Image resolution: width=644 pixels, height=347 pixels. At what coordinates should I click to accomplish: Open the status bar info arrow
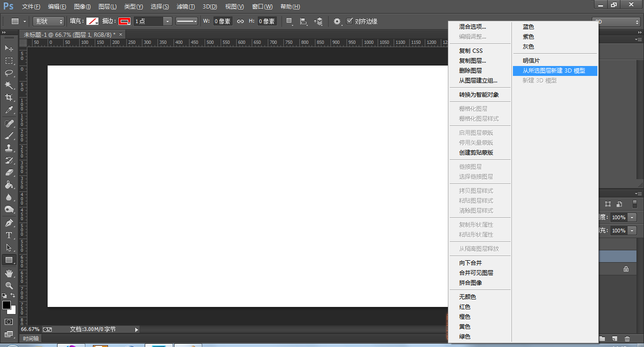pos(137,330)
